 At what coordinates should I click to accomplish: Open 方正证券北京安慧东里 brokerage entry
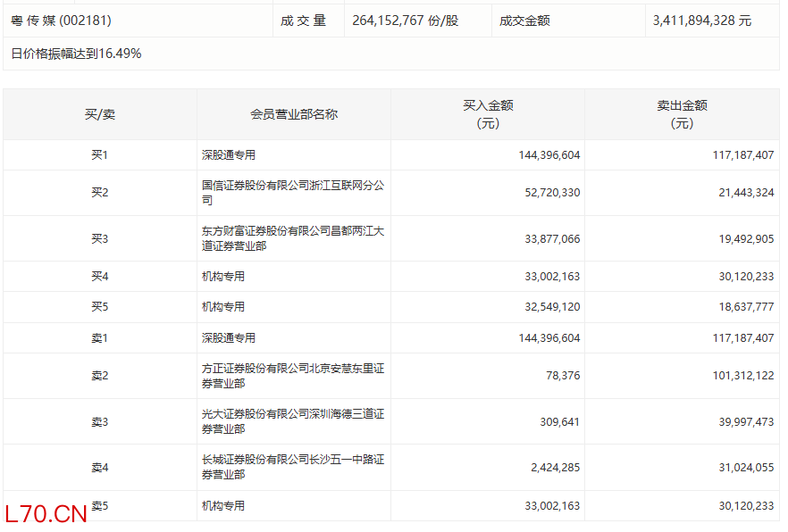coord(293,376)
